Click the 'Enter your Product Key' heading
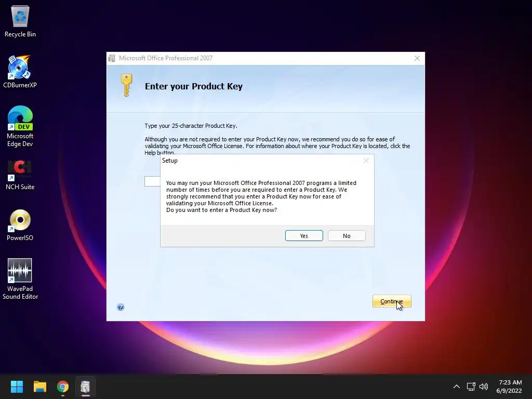This screenshot has width=532, height=399. pos(194,86)
